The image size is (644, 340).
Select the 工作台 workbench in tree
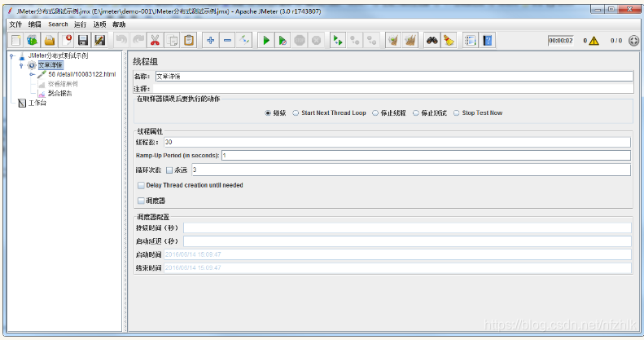click(x=37, y=103)
